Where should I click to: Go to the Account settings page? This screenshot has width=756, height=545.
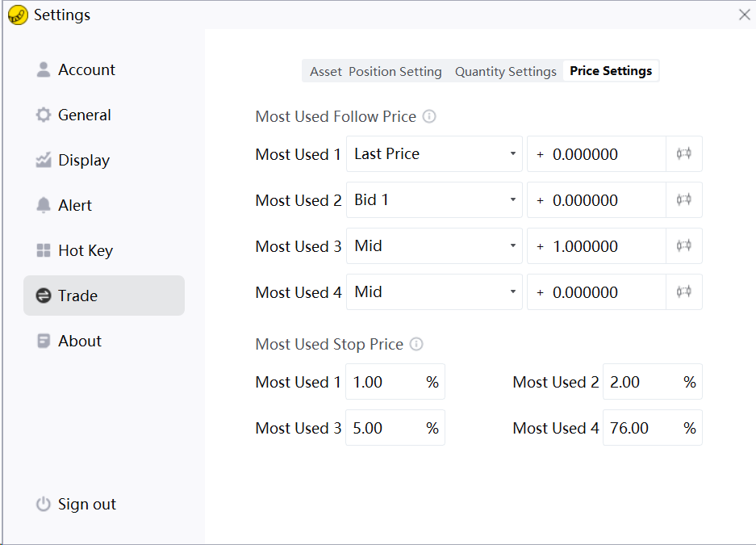pos(86,69)
